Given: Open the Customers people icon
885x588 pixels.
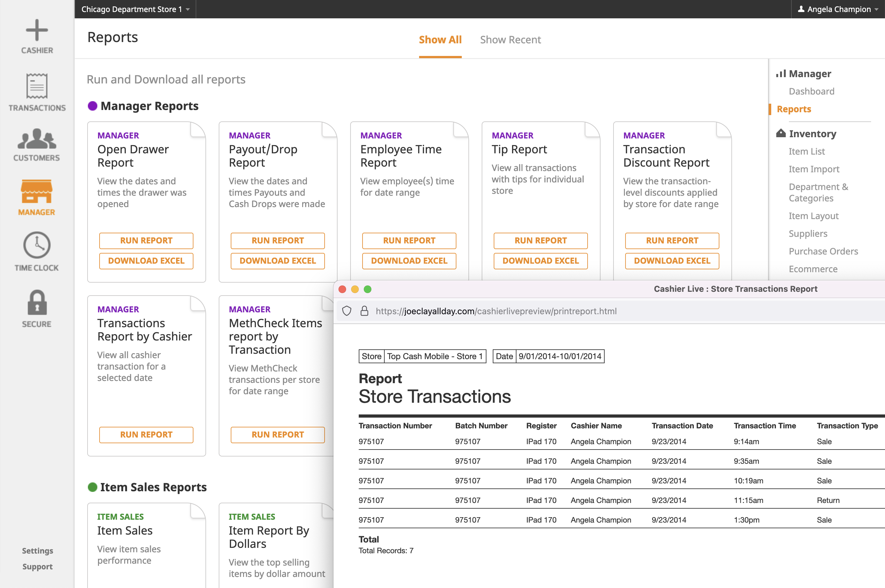Looking at the screenshot, I should (37, 139).
